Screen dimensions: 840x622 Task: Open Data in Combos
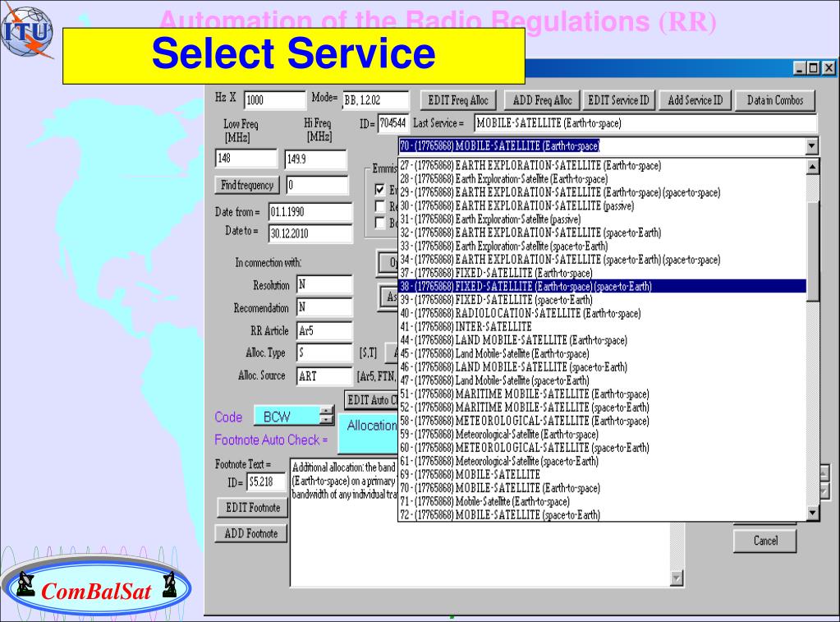coord(774,100)
